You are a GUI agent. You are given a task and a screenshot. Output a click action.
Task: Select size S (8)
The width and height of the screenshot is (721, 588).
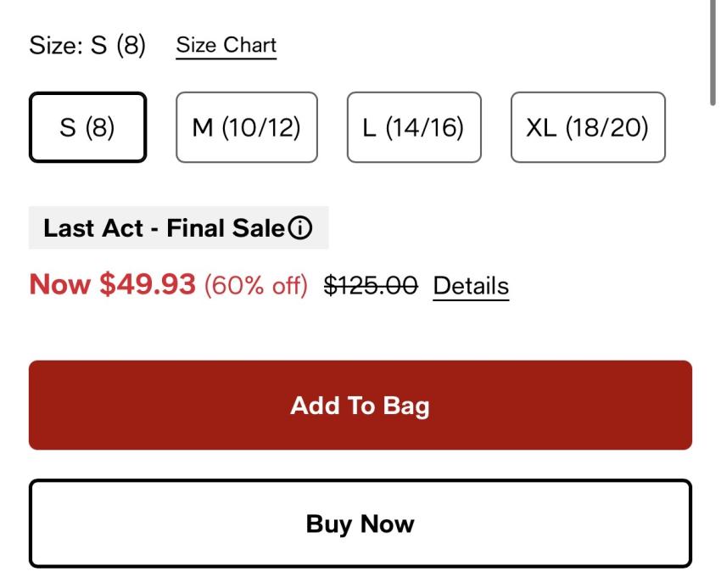[88, 127]
